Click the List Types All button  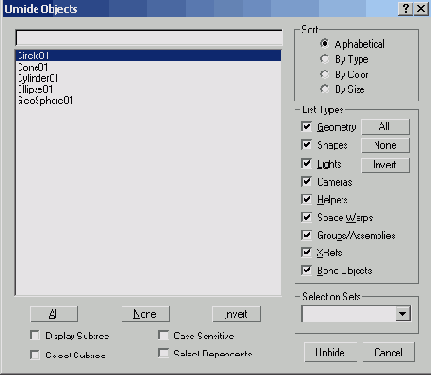[385, 127]
